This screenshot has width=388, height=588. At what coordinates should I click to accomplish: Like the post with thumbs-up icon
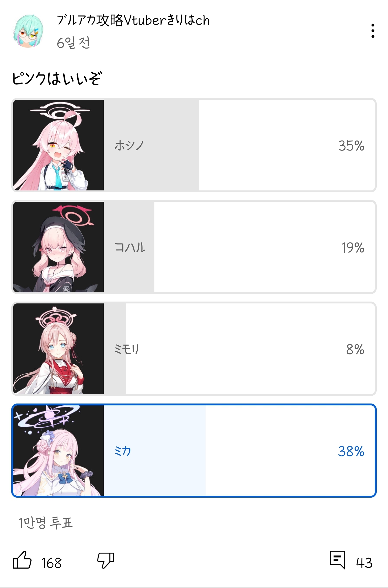(x=22, y=560)
